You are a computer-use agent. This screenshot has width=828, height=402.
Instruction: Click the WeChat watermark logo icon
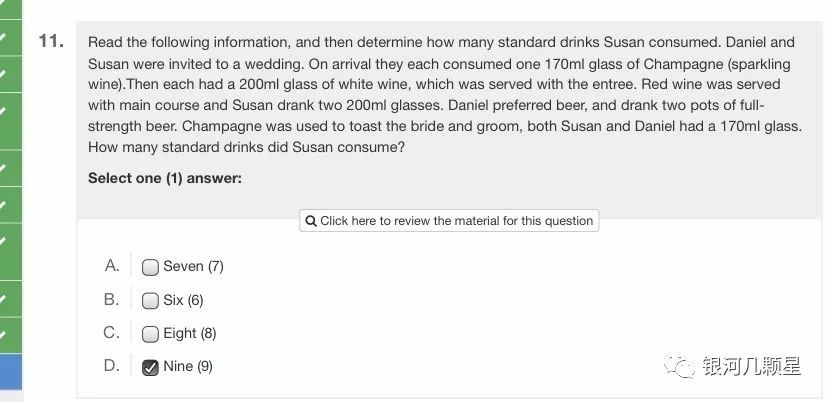(x=684, y=366)
